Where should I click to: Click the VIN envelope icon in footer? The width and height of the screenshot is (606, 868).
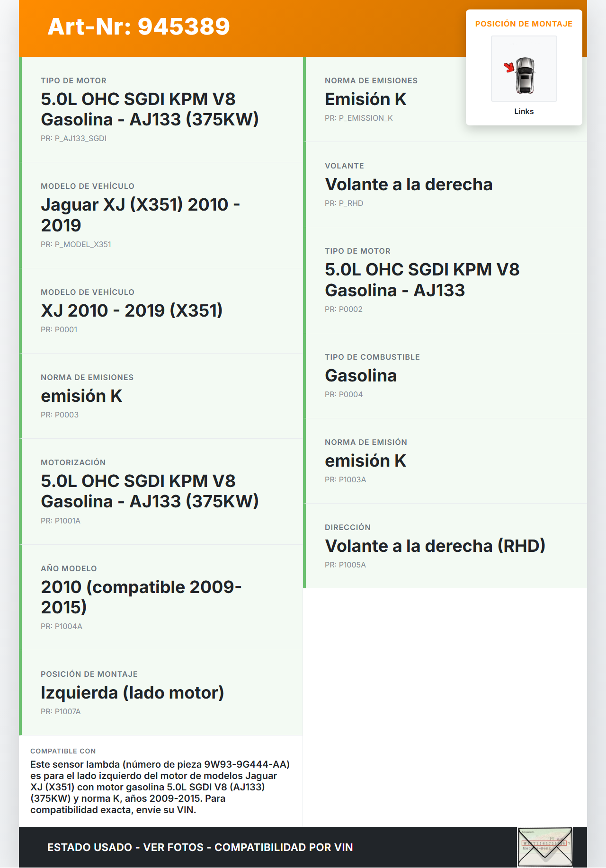tap(545, 847)
